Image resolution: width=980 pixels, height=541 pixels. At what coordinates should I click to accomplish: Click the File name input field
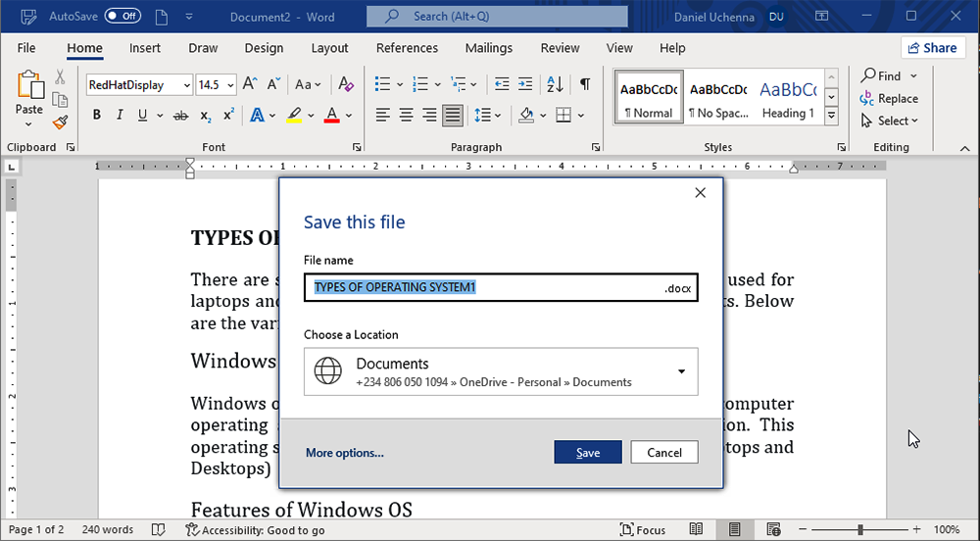coord(501,287)
